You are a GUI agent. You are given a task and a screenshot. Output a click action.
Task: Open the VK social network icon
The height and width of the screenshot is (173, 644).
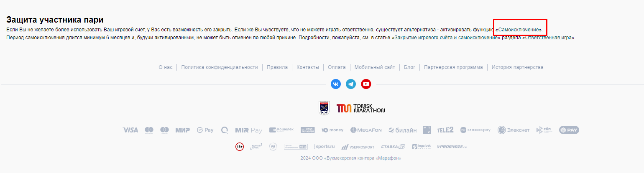point(336,84)
